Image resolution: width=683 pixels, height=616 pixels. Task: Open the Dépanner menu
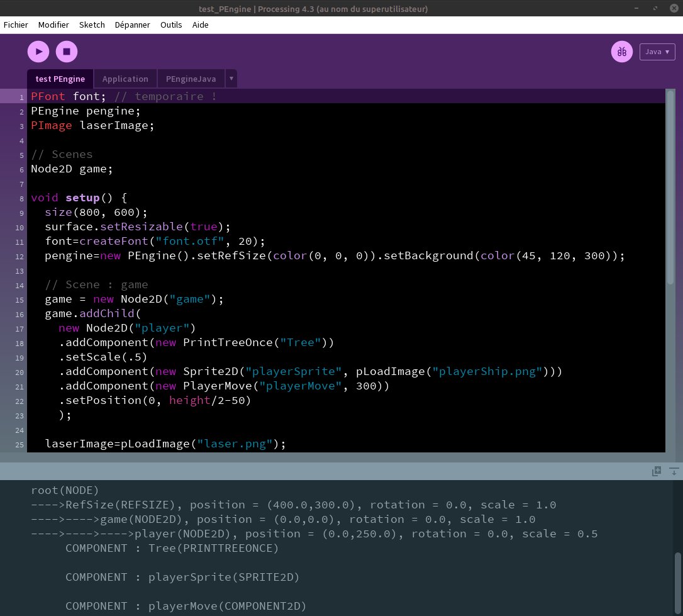click(x=132, y=25)
